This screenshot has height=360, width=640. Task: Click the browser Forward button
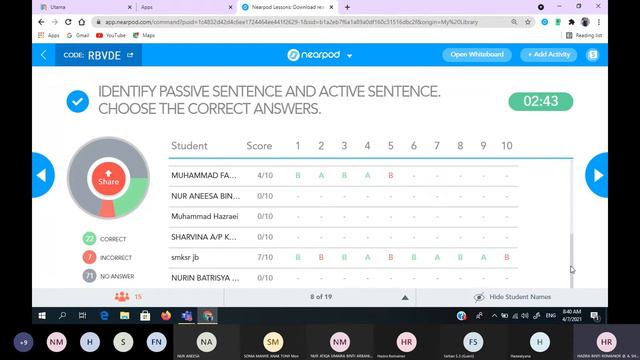point(55,22)
